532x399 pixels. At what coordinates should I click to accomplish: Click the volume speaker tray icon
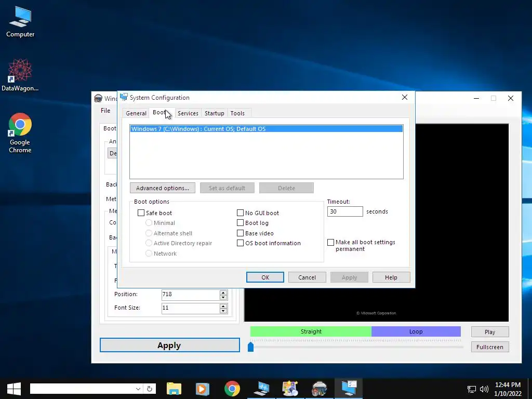click(484, 389)
